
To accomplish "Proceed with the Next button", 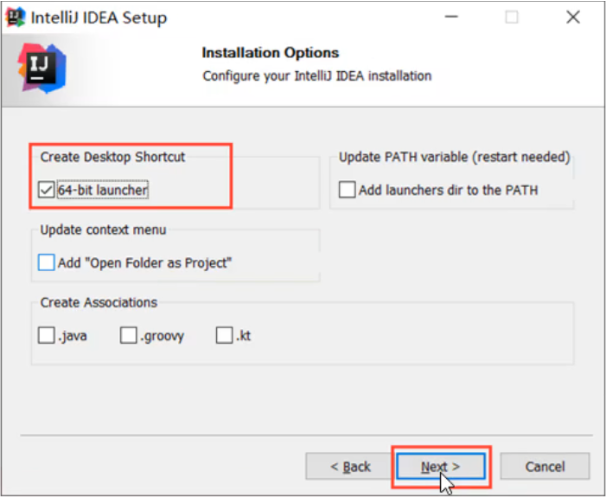I will (441, 466).
